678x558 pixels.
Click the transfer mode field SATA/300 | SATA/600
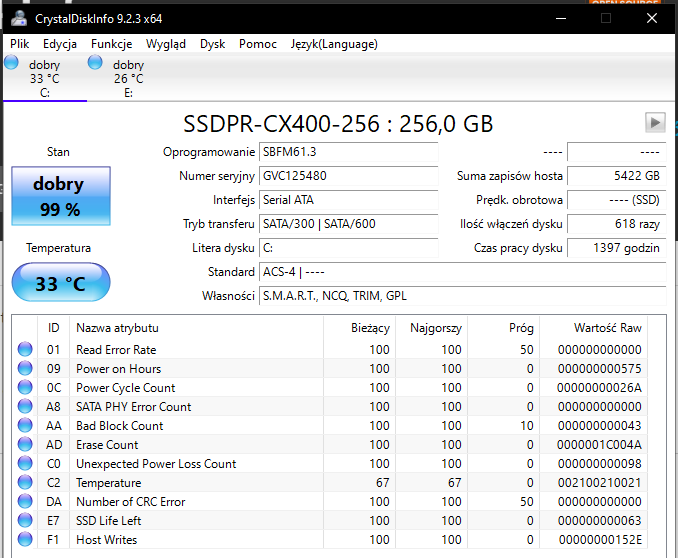(x=349, y=224)
